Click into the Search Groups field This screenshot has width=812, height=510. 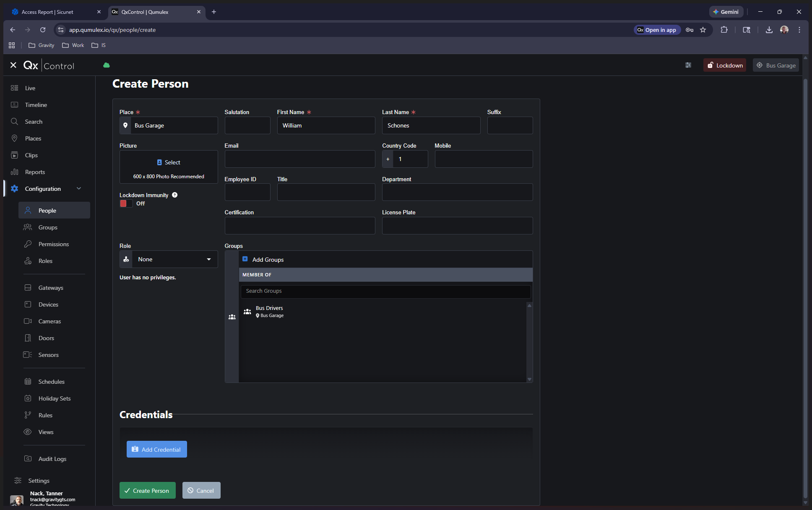click(385, 291)
